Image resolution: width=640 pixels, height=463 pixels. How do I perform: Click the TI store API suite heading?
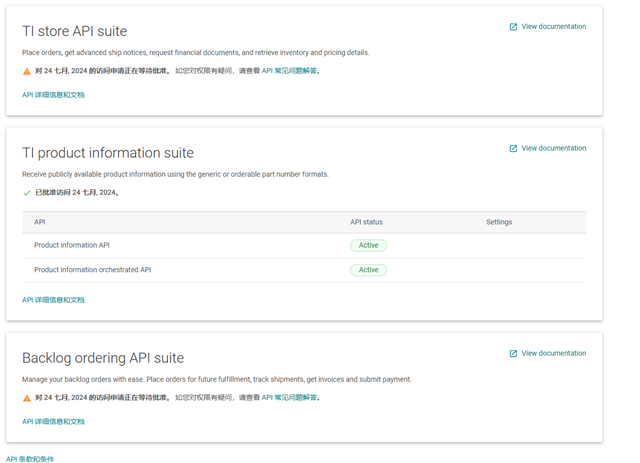75,31
